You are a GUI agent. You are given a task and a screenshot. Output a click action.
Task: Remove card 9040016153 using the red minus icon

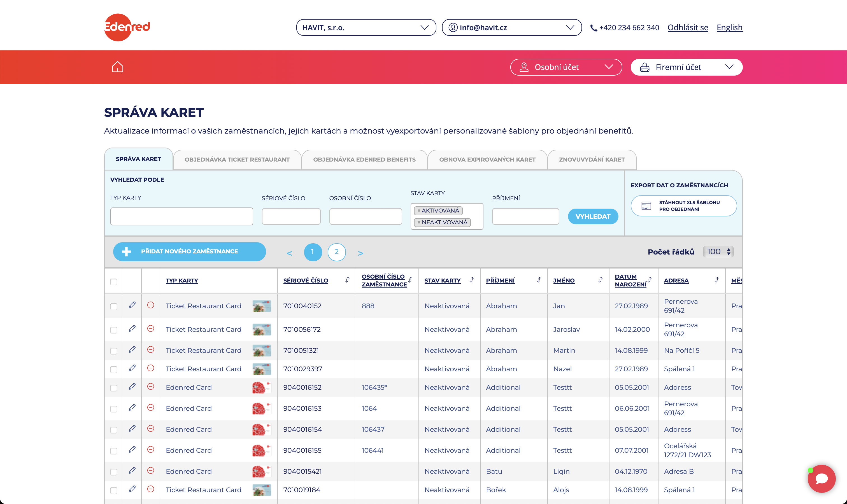[150, 408]
